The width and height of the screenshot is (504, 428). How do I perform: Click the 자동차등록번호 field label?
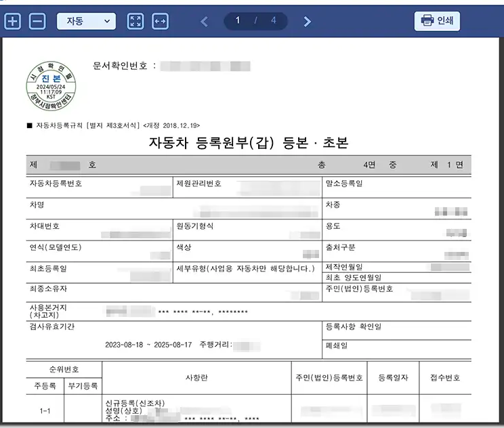pos(56,184)
